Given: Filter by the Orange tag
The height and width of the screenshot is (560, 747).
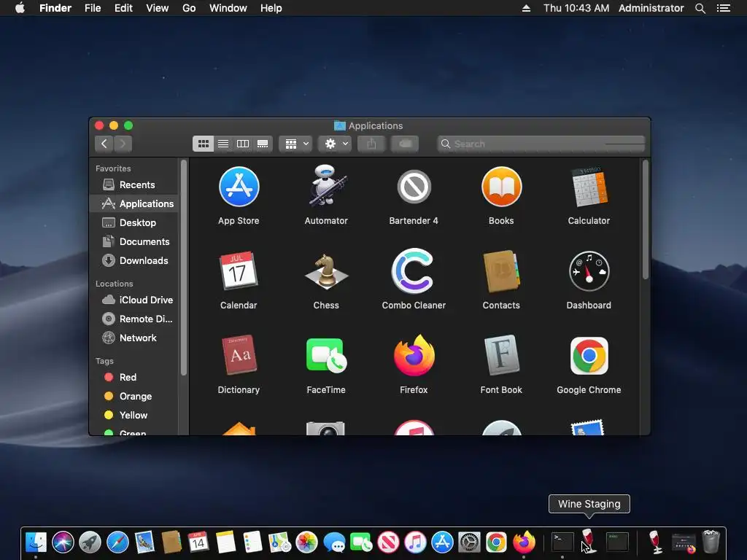Looking at the screenshot, I should click(133, 396).
